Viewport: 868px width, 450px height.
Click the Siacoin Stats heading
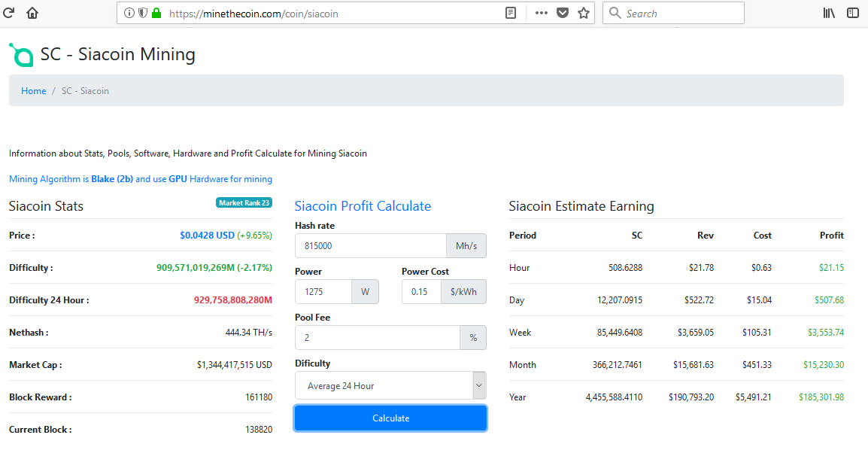click(46, 206)
